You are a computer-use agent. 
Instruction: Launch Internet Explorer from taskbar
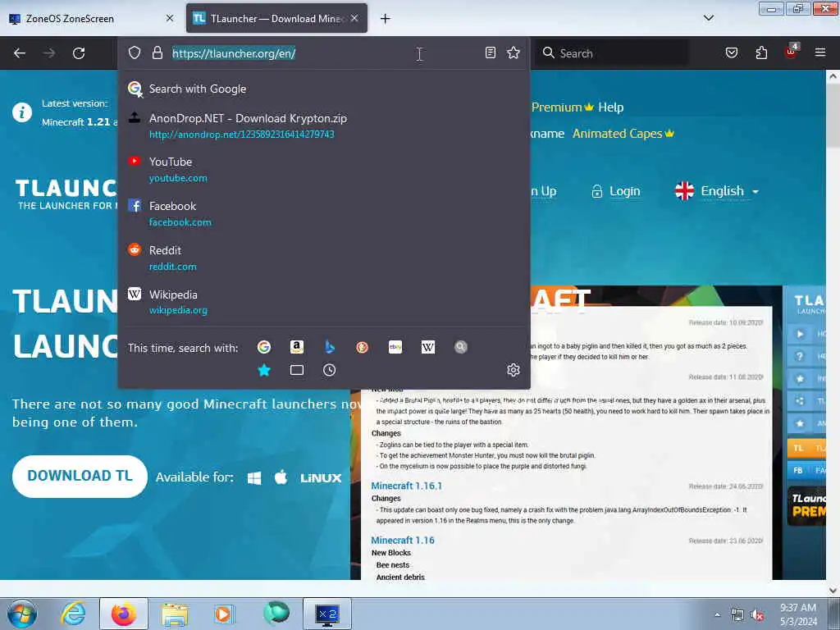73,614
